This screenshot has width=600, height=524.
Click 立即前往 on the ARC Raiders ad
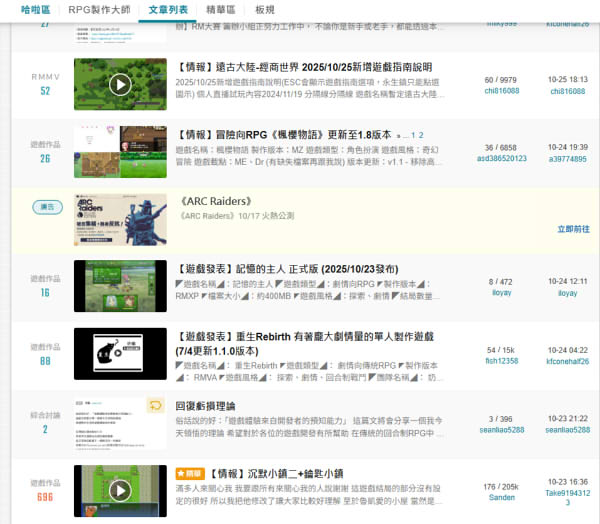pyautogui.click(x=573, y=229)
